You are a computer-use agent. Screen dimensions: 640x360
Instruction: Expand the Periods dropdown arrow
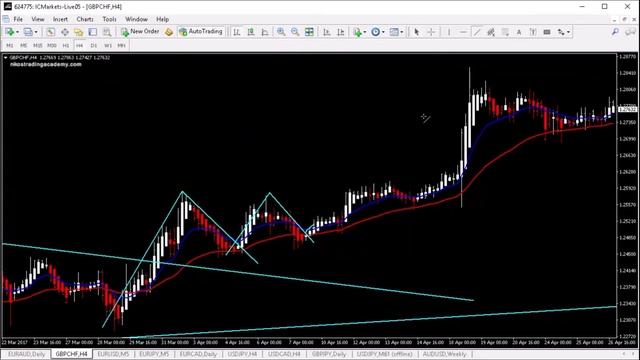tap(383, 32)
